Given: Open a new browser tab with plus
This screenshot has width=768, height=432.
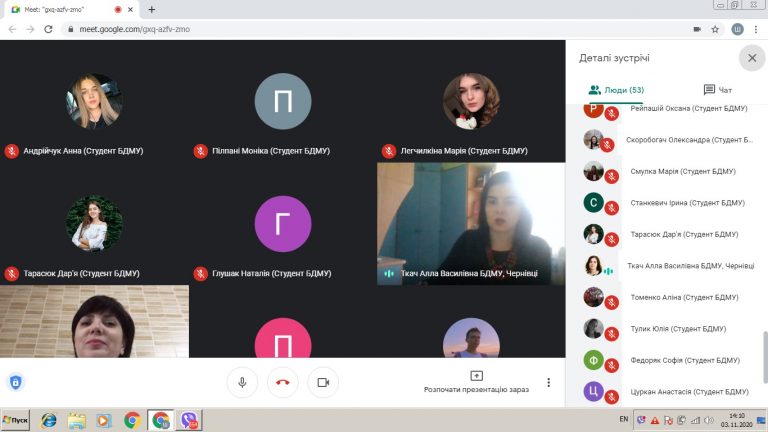Looking at the screenshot, I should pos(151,9).
